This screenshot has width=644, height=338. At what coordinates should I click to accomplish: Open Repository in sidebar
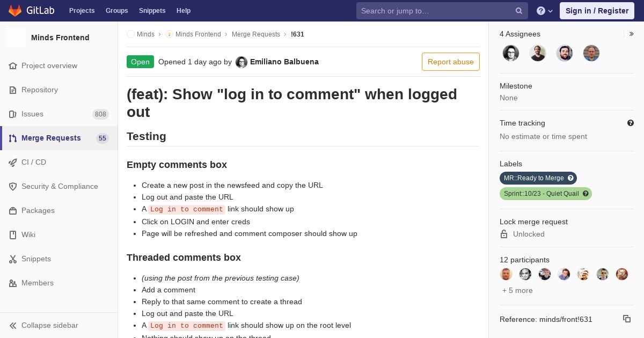[x=59, y=90]
